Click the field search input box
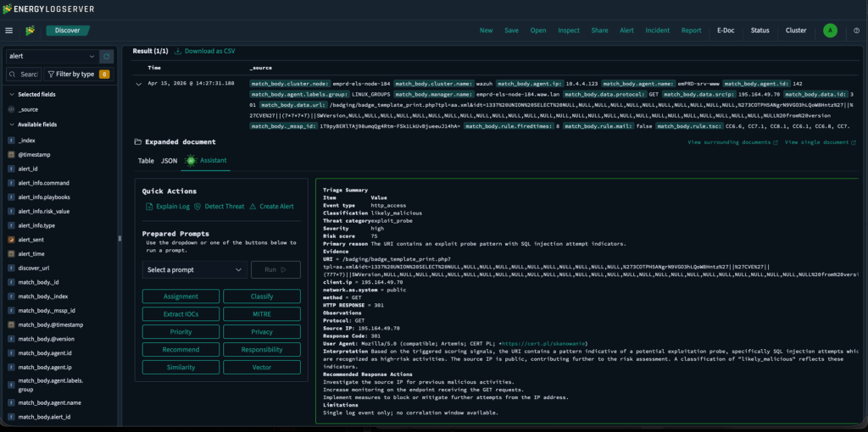 [28, 75]
